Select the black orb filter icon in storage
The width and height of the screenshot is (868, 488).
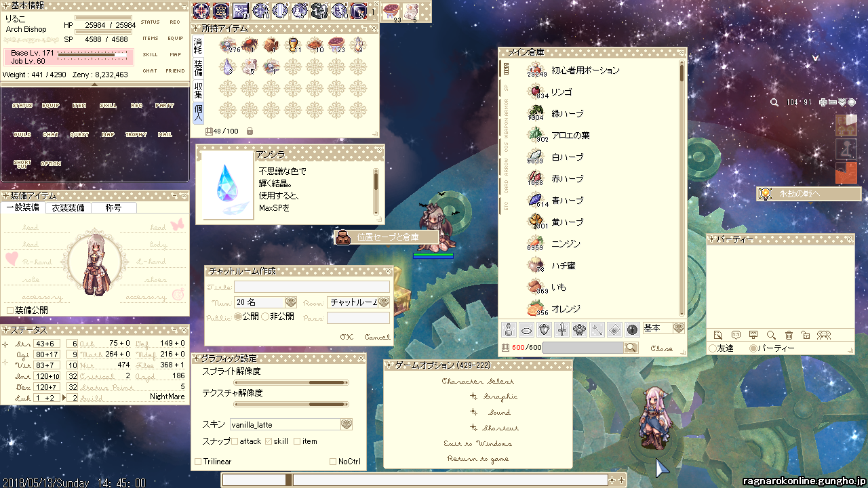pos(632,330)
